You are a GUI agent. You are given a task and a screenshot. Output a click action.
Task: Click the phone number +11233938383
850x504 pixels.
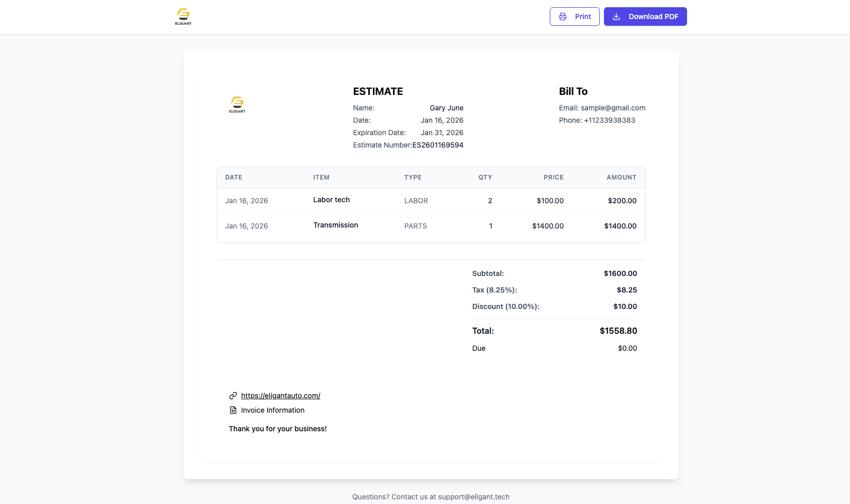click(x=609, y=120)
